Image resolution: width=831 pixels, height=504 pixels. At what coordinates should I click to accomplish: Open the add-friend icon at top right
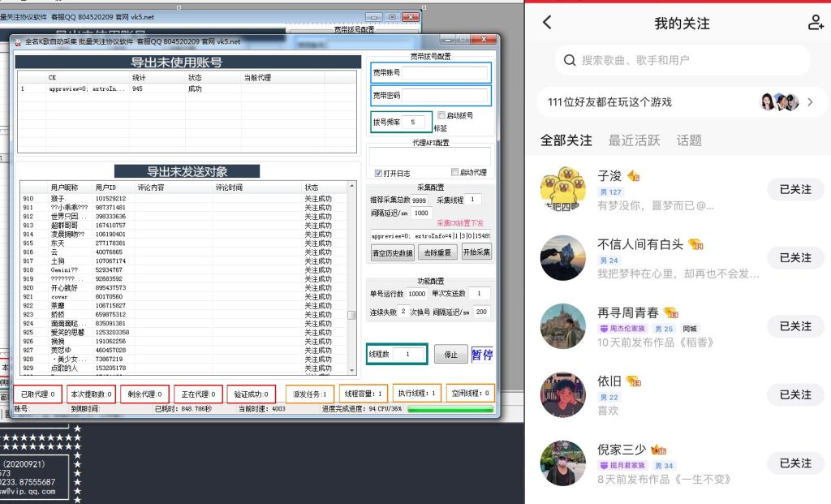[x=814, y=23]
